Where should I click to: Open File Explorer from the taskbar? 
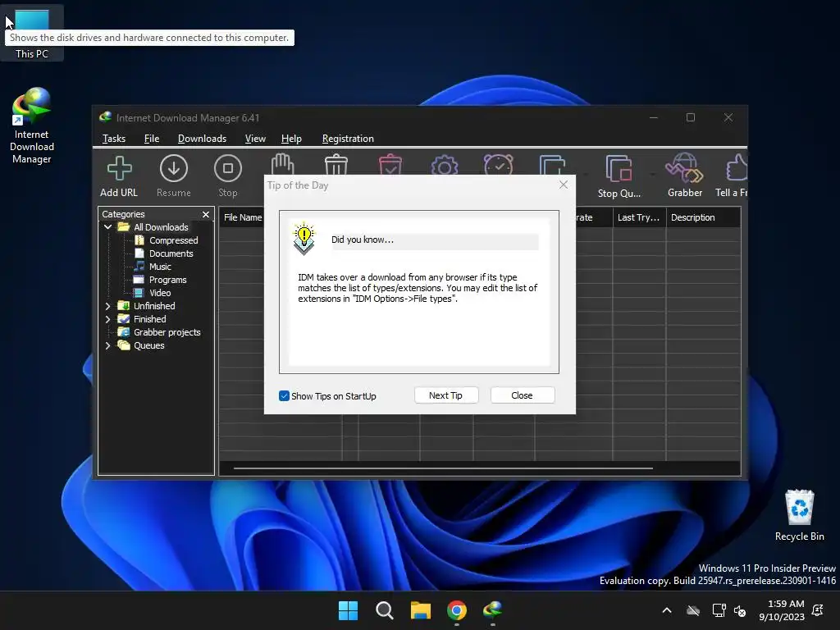point(421,610)
